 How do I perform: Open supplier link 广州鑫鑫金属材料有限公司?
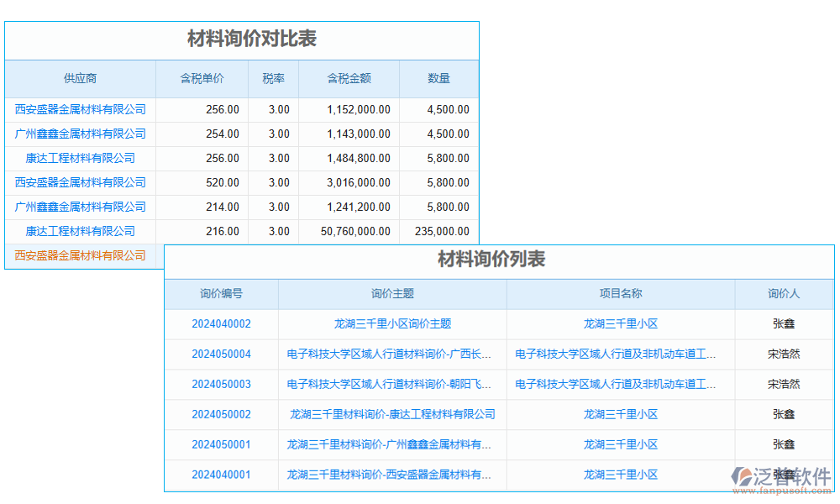click(80, 134)
